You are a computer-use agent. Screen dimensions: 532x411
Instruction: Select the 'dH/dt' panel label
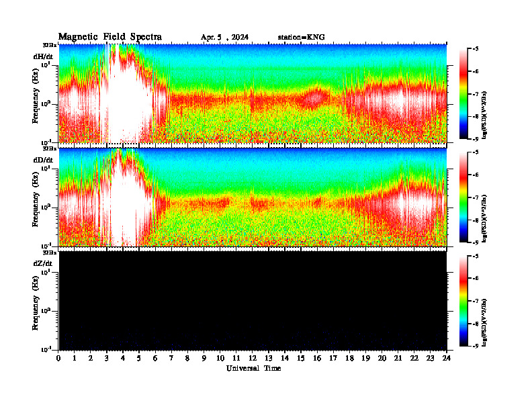[x=43, y=56]
